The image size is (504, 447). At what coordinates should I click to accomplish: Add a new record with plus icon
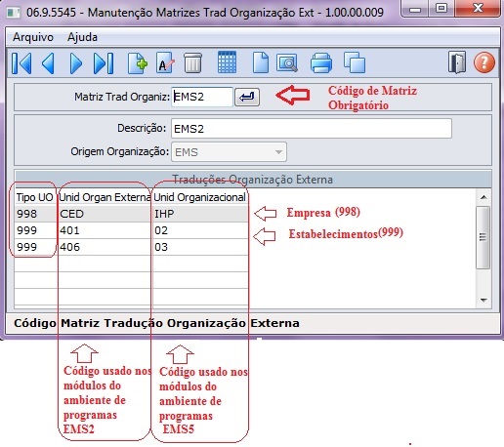point(137,63)
